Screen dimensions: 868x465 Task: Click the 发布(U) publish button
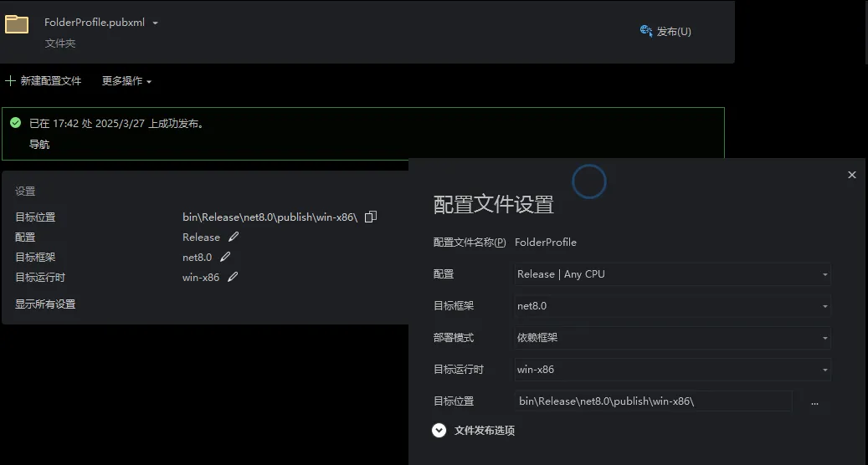pos(665,32)
